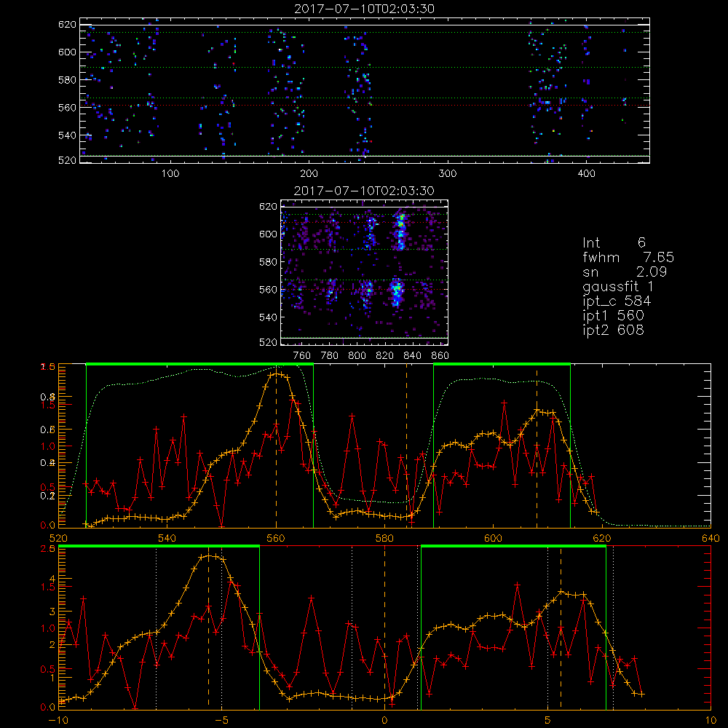Image resolution: width=728 pixels, height=728 pixels.
Task: Click the 580 y-axis label on middle image
Action: (268, 262)
